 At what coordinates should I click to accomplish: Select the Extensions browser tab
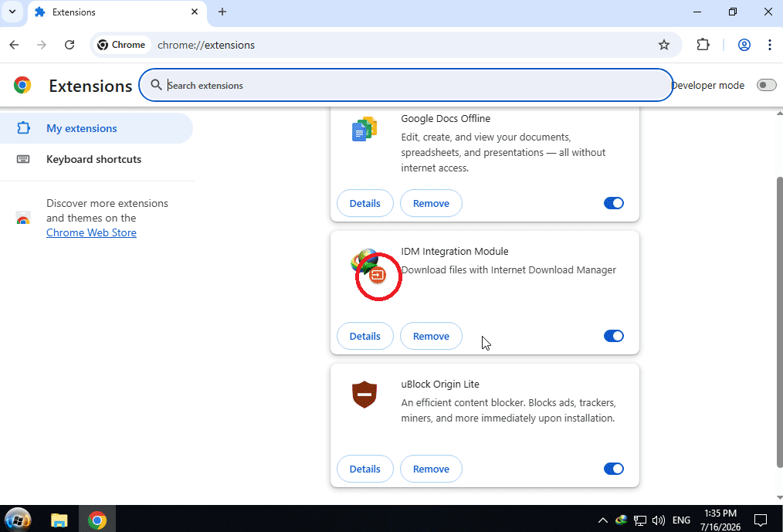(117, 12)
